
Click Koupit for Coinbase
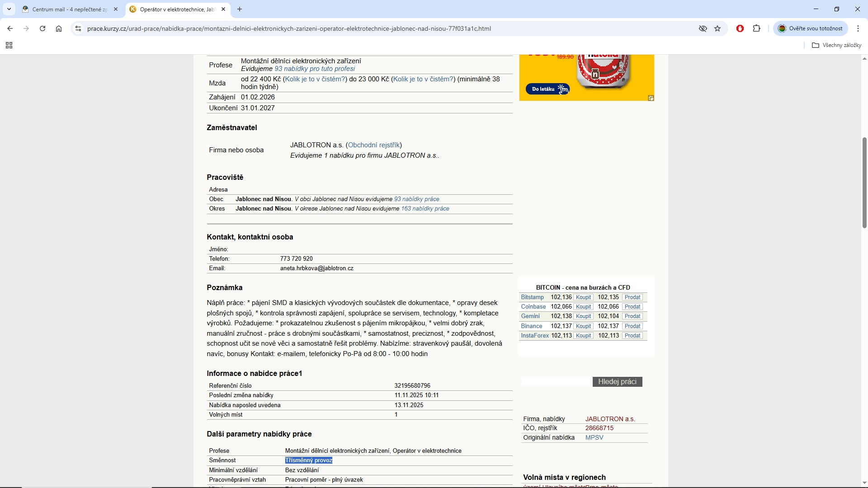point(584,307)
